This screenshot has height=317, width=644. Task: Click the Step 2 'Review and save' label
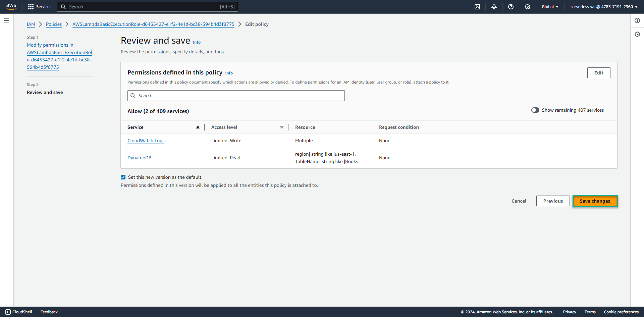click(x=45, y=92)
